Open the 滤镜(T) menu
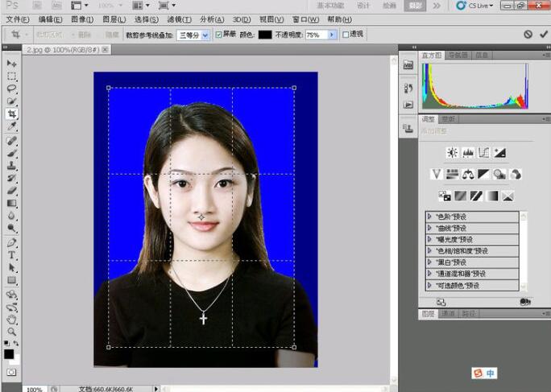Screen dimensions: 551x392 180,19
